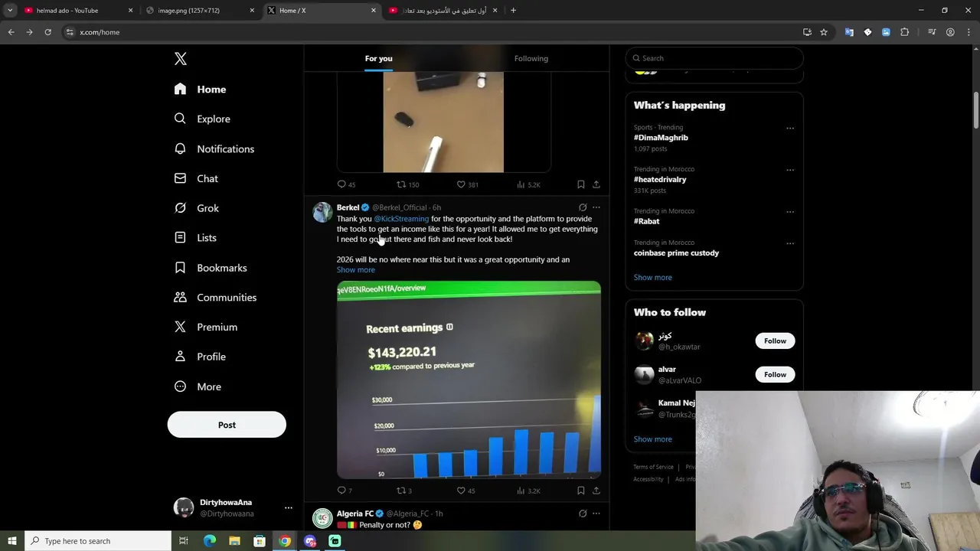Open Chrome tab search dropdown
980x551 pixels.
click(x=10, y=10)
